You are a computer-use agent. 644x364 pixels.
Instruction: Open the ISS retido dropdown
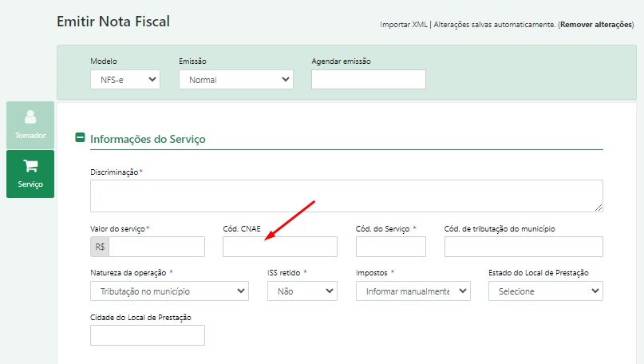point(302,291)
